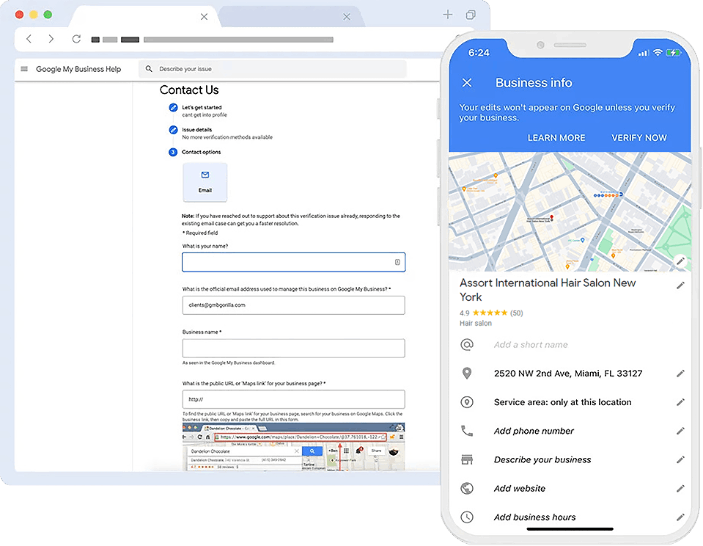
Task: Close the active browser tab
Action: point(205,16)
